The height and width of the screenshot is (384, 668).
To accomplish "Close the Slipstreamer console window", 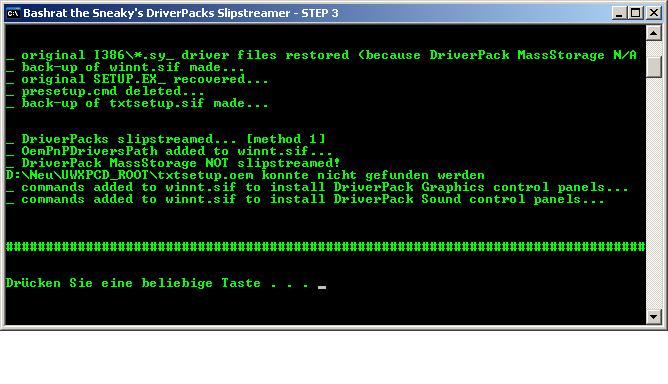I will pos(654,13).
